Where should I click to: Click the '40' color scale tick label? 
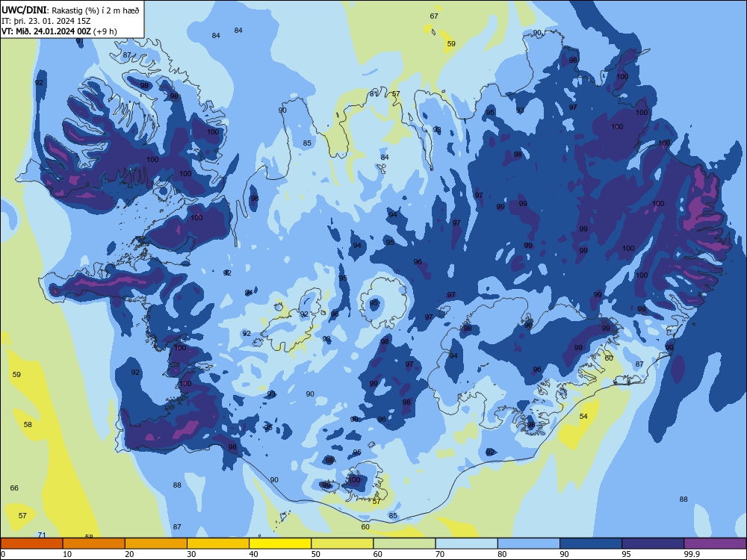point(253,554)
